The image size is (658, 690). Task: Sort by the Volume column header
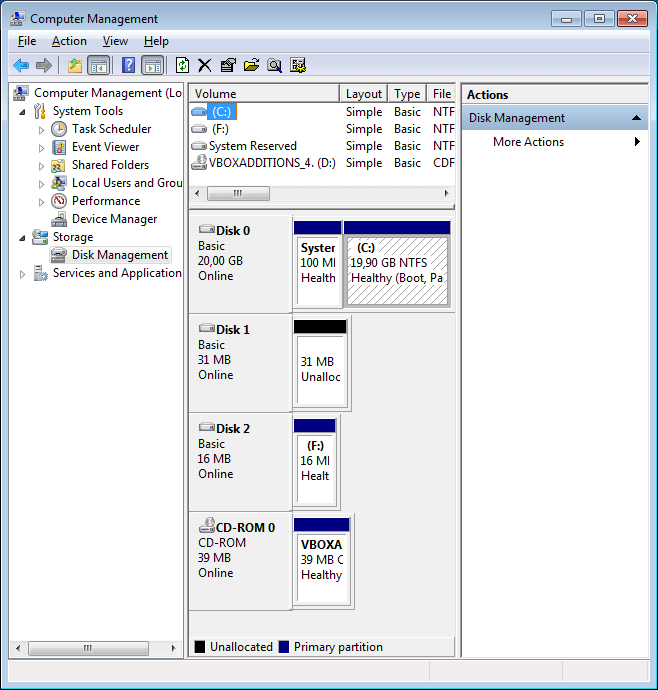pos(265,94)
